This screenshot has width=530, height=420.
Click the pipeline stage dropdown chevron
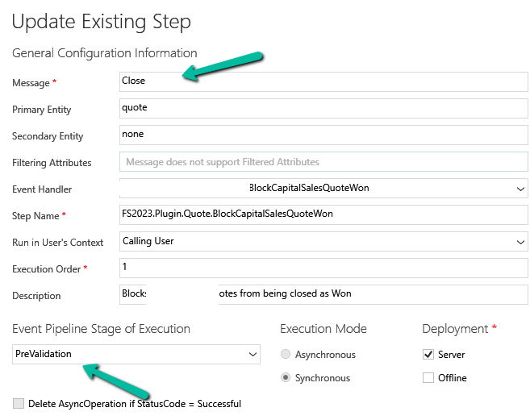point(252,354)
